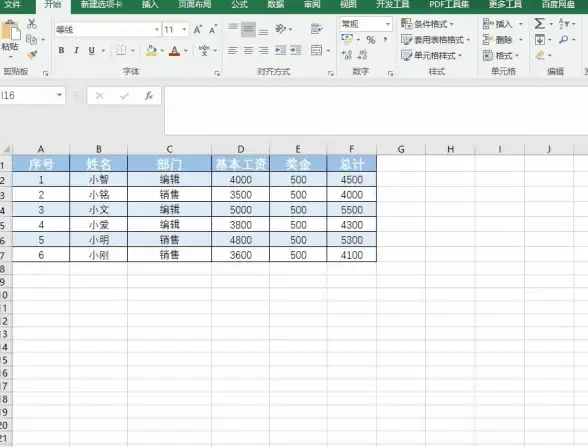This screenshot has width=588, height=447.
Task: Open the merge cells dropdown arrow
Action: point(328,51)
